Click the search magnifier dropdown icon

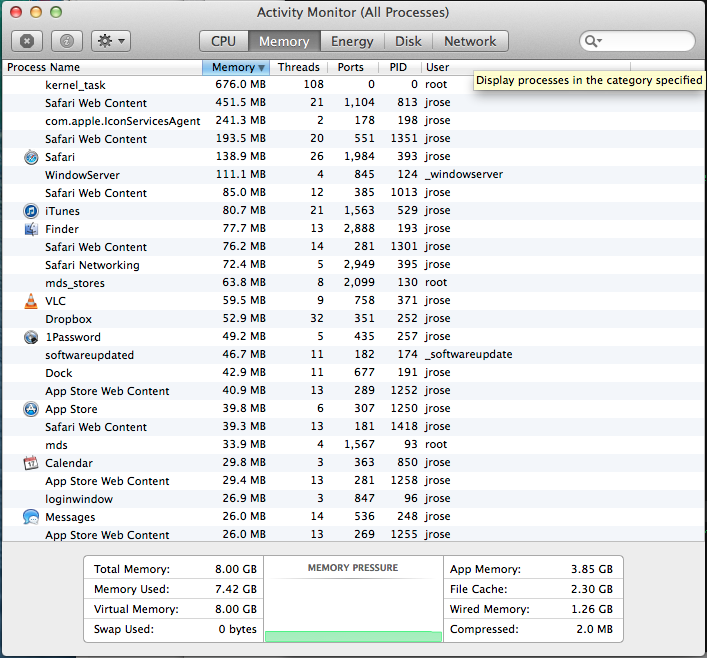pos(593,41)
